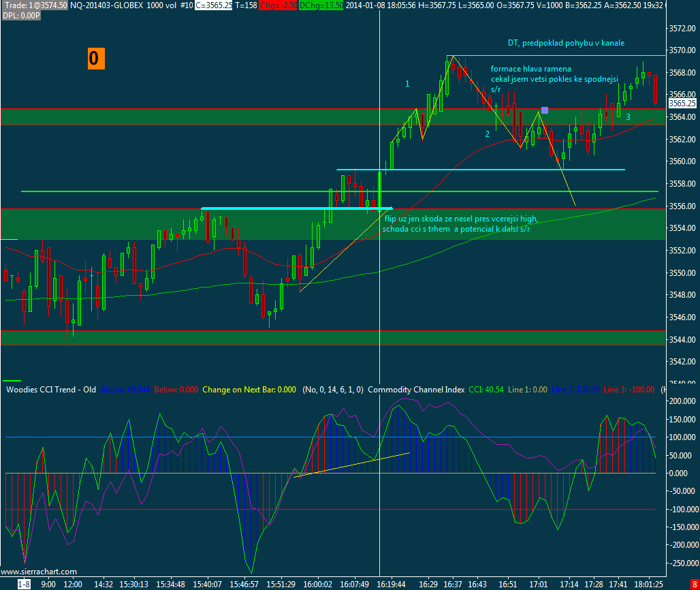Screen dimensions: 700x590
Task: Select the 'formace hlava ramena' text note
Action: 531,69
